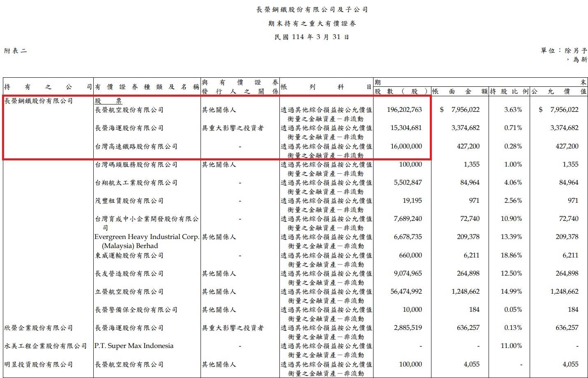588x378 pixels.
Task: Click the column header 有價證券種類及名稱
Action: [x=147, y=87]
